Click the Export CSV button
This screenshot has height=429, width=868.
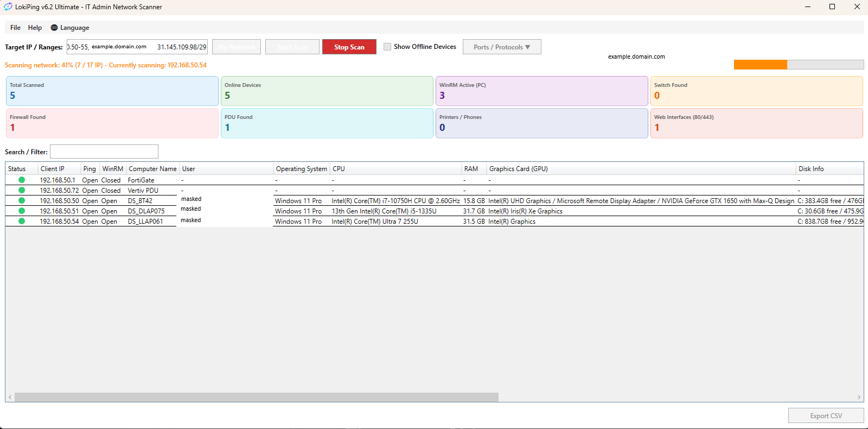(826, 415)
